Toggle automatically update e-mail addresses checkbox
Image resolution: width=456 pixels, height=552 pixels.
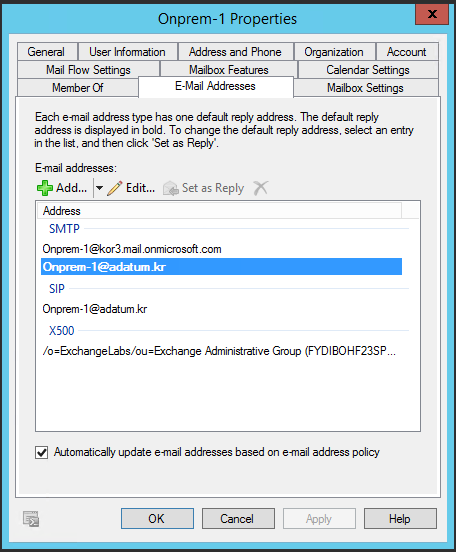42,452
